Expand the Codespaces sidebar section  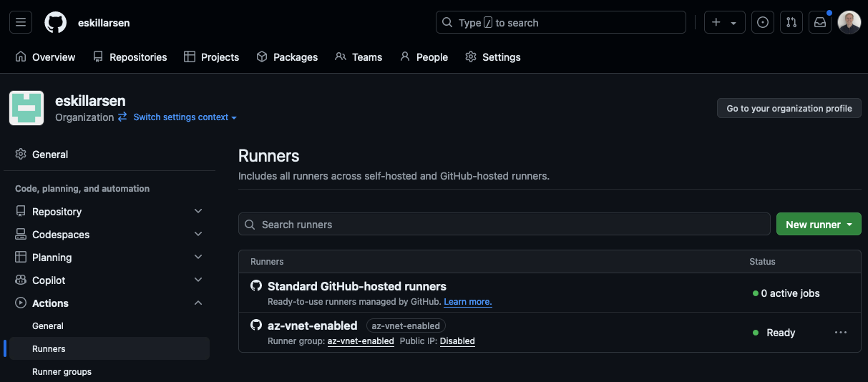(109, 235)
